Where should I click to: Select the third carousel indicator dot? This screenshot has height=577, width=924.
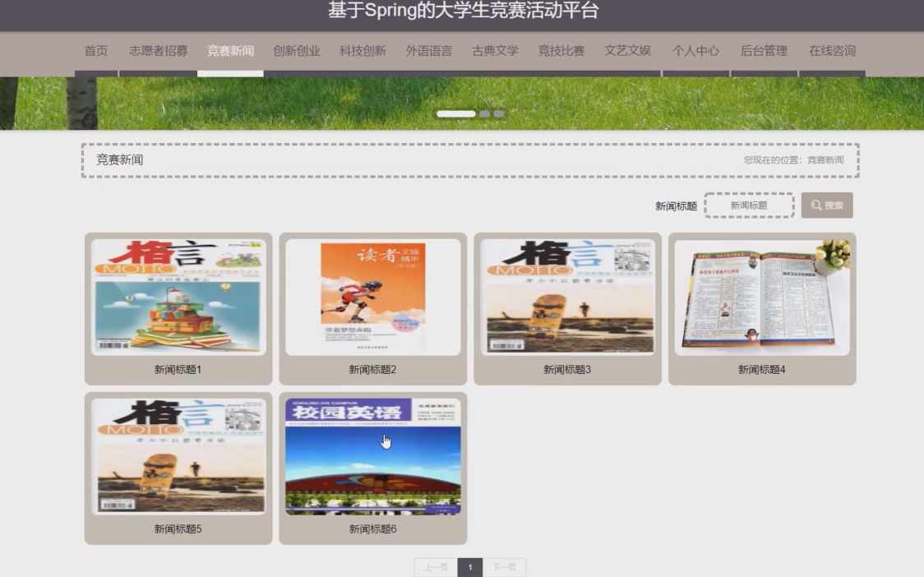click(499, 113)
